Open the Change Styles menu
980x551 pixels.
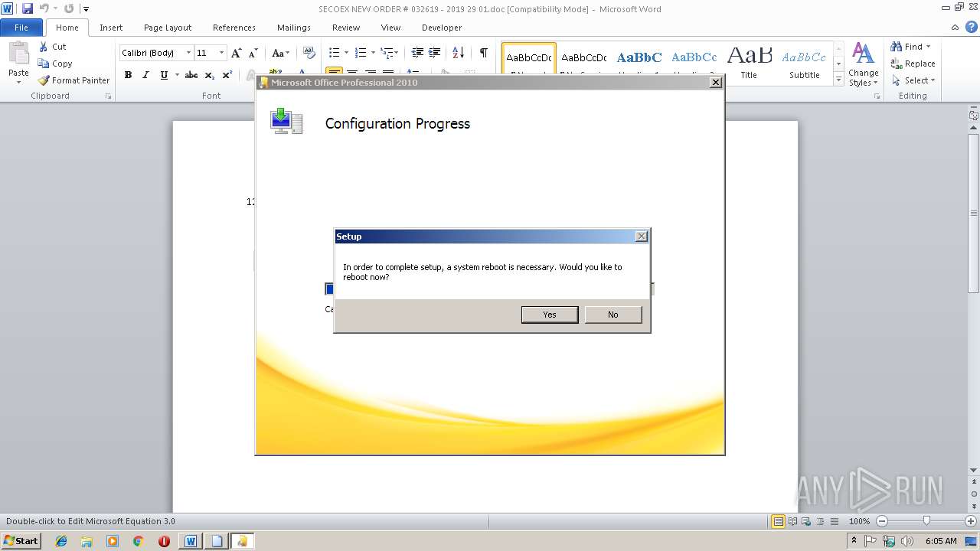(863, 64)
